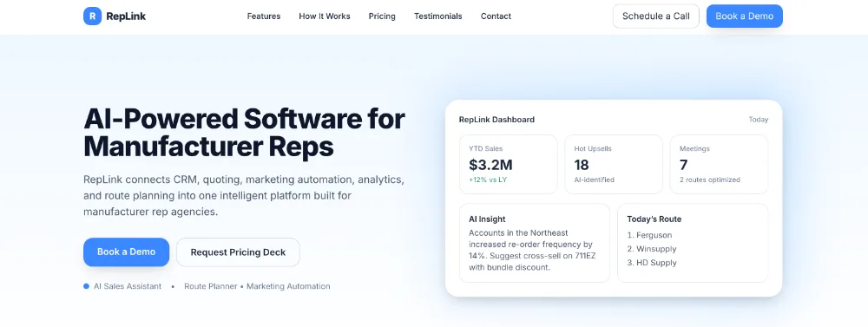The image size is (868, 327).
Task: Open the Hot Upsells card
Action: 614,164
